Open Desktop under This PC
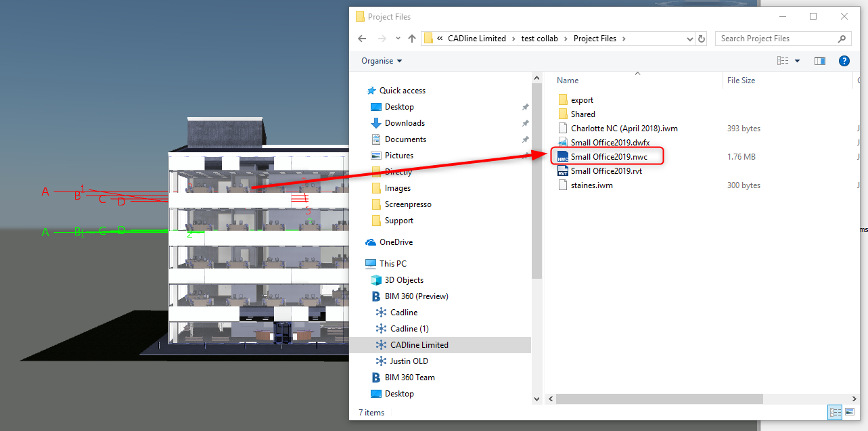868x431 pixels. click(x=399, y=394)
